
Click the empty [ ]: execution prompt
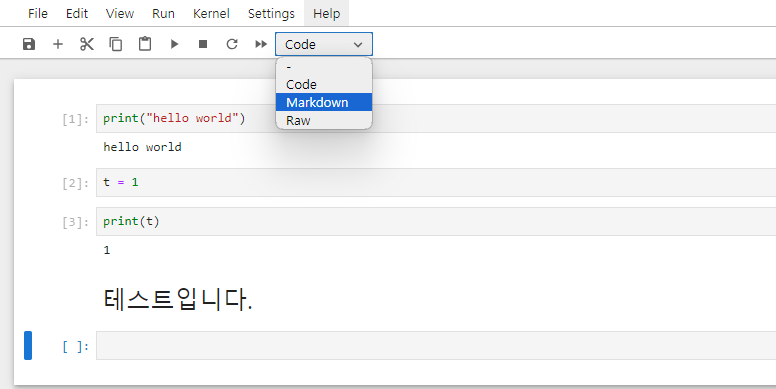[75, 346]
